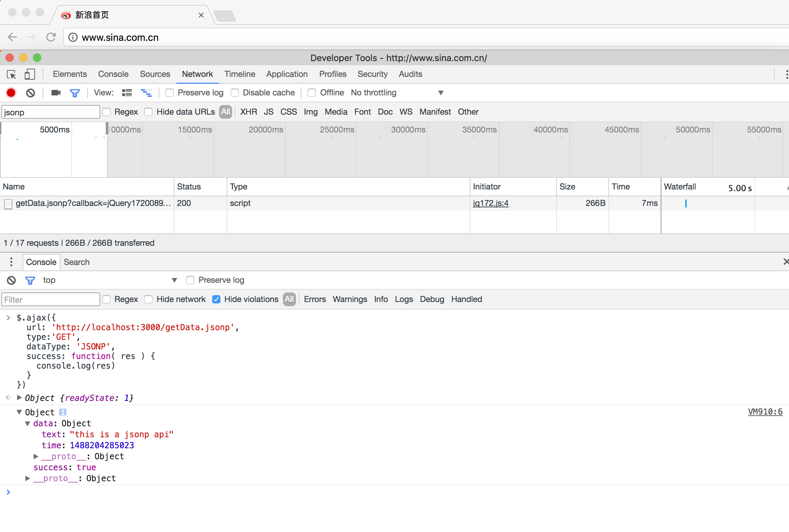Screen dimensions: 789x532
Task: Switch to large request rows view
Action: (127, 93)
